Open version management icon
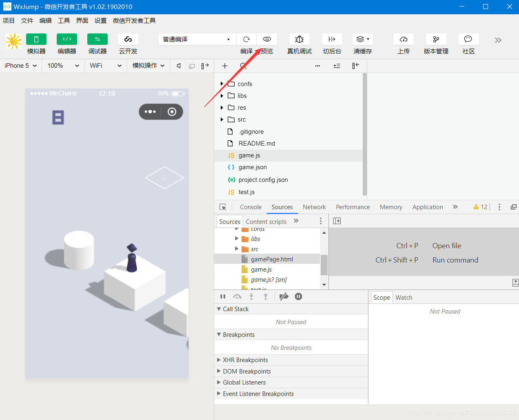 436,39
